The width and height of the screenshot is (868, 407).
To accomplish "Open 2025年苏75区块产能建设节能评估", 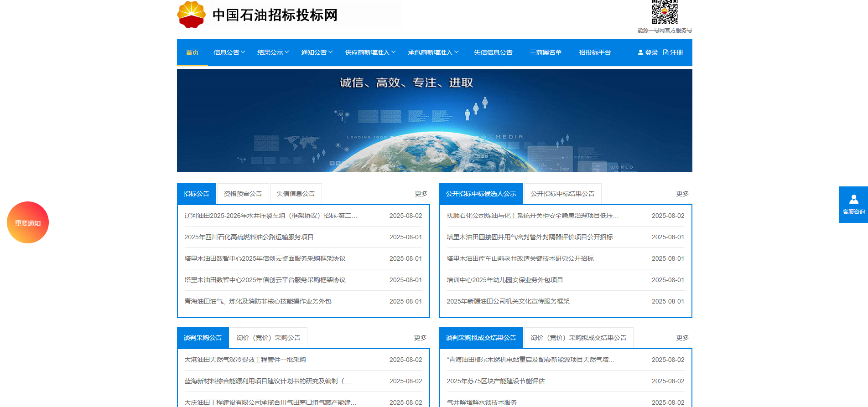I will pyautogui.click(x=496, y=381).
